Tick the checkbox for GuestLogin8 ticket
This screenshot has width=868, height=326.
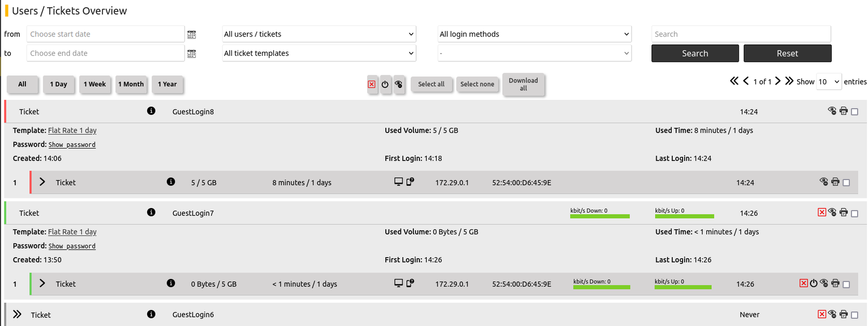pyautogui.click(x=855, y=112)
